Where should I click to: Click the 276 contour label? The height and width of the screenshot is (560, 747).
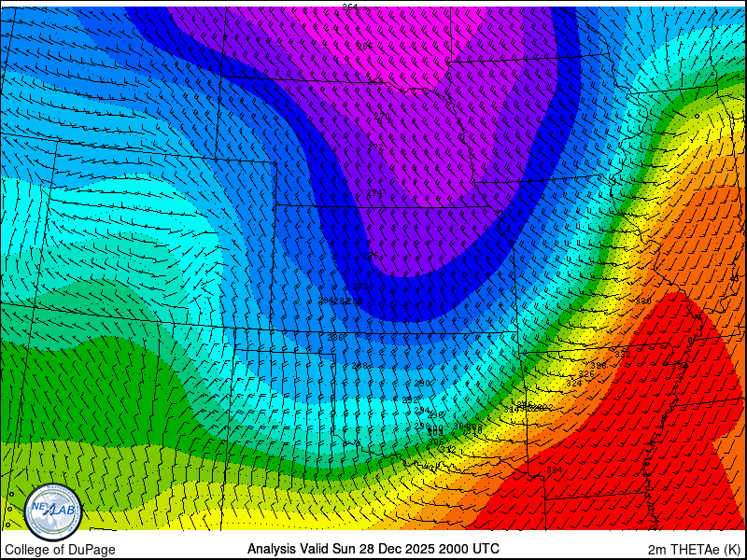[370, 256]
